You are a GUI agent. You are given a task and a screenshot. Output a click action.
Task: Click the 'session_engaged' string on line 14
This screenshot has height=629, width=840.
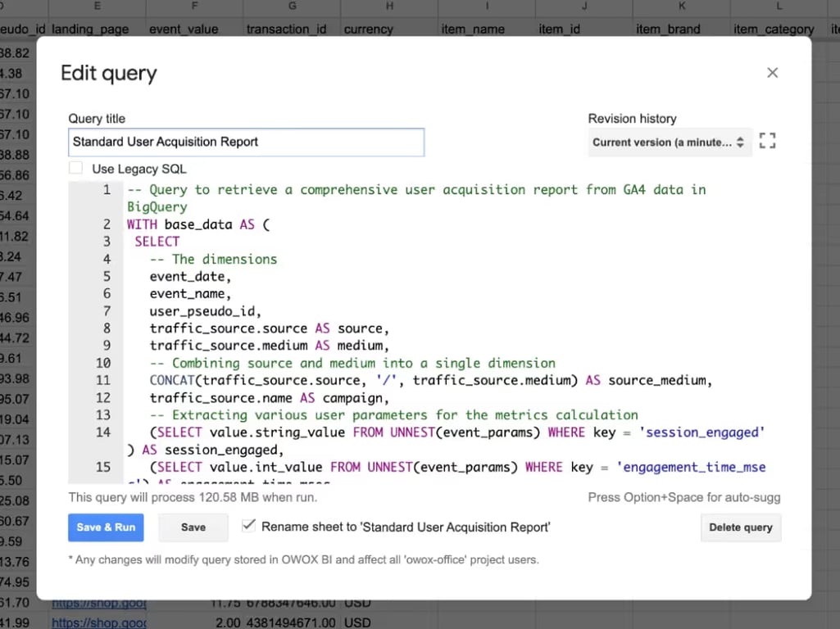(702, 432)
